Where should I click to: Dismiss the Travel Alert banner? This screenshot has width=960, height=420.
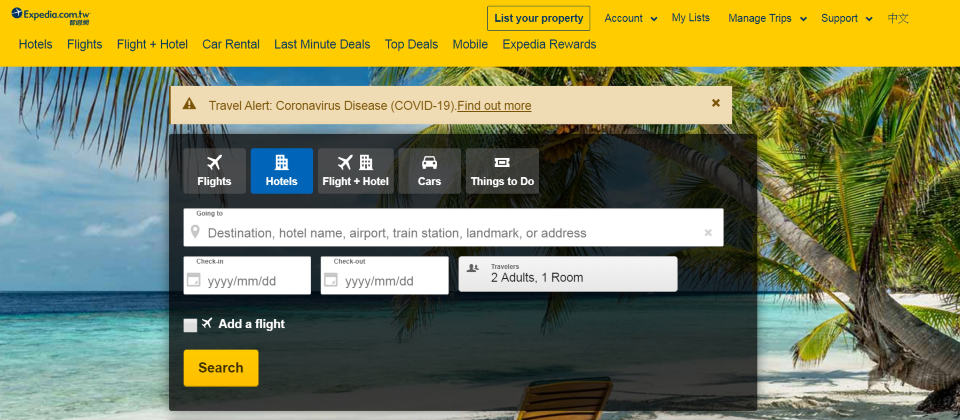715,103
